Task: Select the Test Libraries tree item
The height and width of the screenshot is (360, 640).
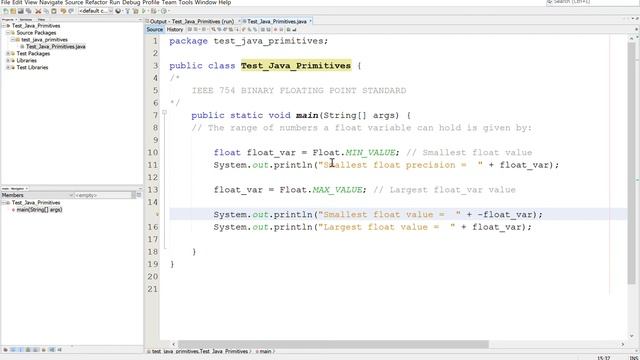Action: [32, 67]
